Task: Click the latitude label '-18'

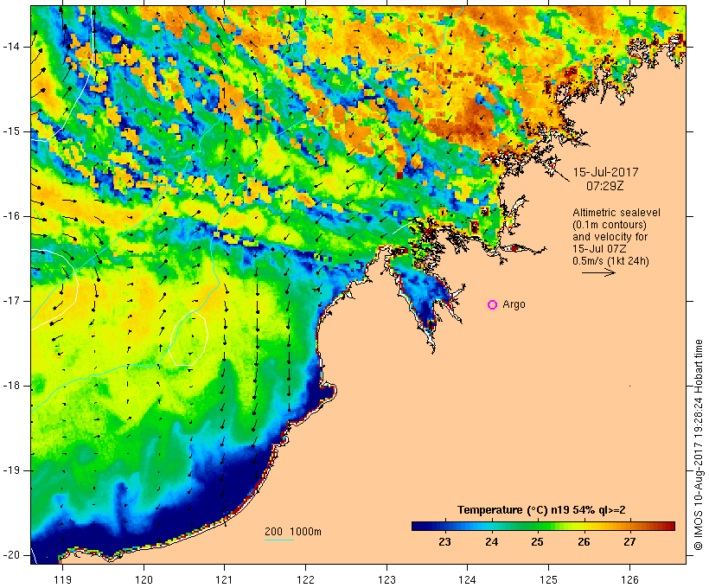Action: (x=10, y=386)
